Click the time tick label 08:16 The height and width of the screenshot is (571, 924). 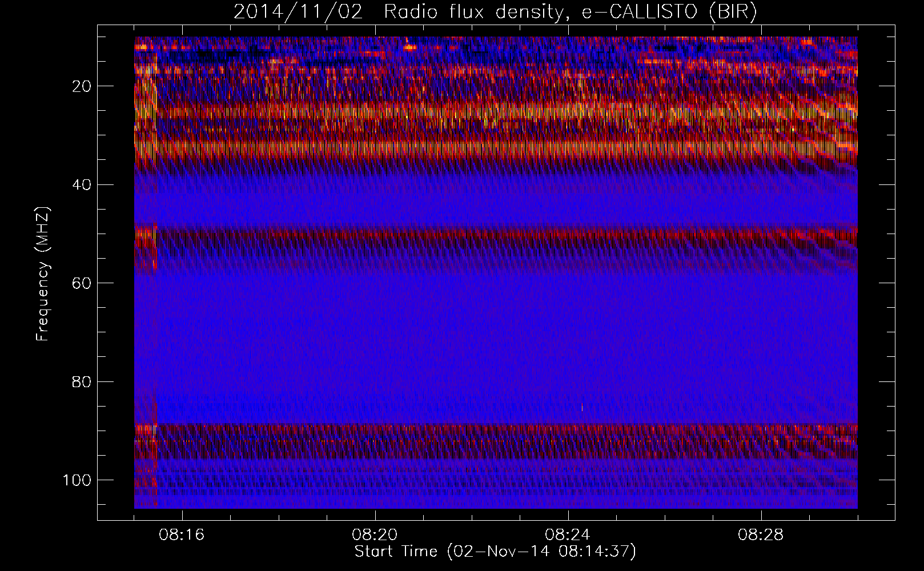pos(182,535)
